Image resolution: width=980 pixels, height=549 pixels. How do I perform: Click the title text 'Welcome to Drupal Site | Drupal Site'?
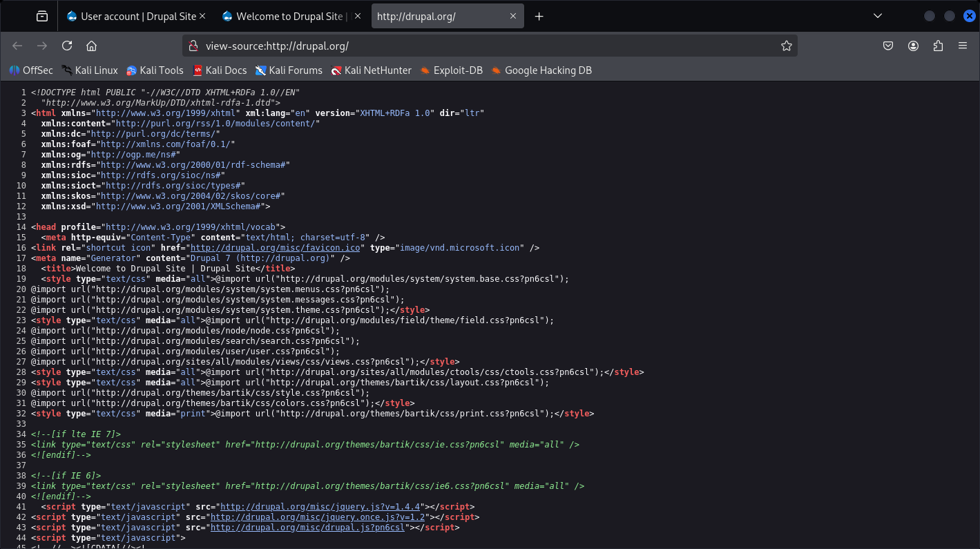tap(166, 269)
